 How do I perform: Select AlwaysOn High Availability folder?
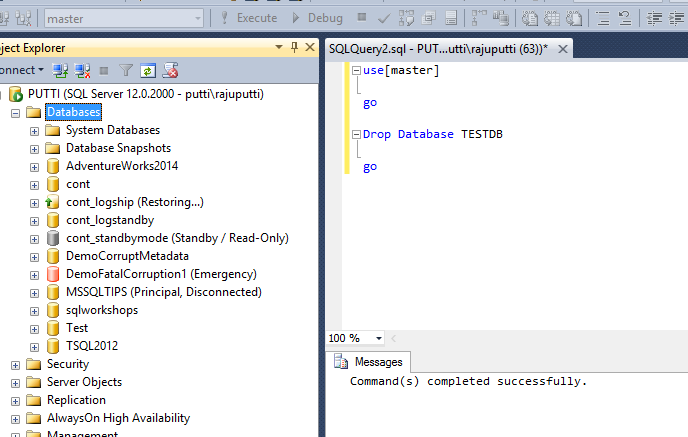click(118, 418)
